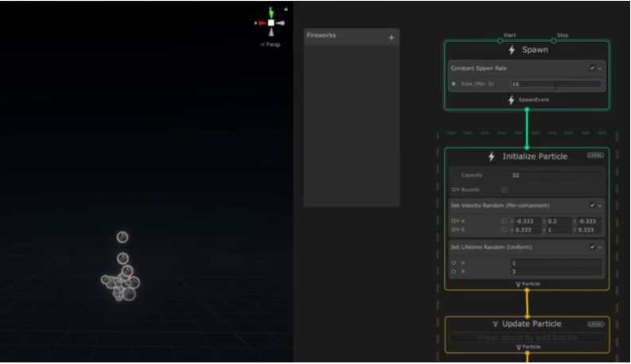Click the lifetime A input port circle

point(454,263)
